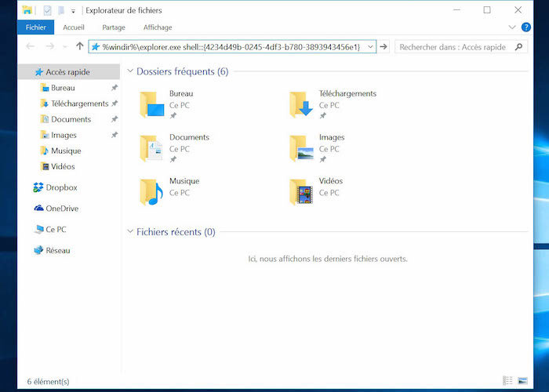This screenshot has height=392, width=549.
Task: Click the Properties icon in quick access toolbar
Action: 47,10
